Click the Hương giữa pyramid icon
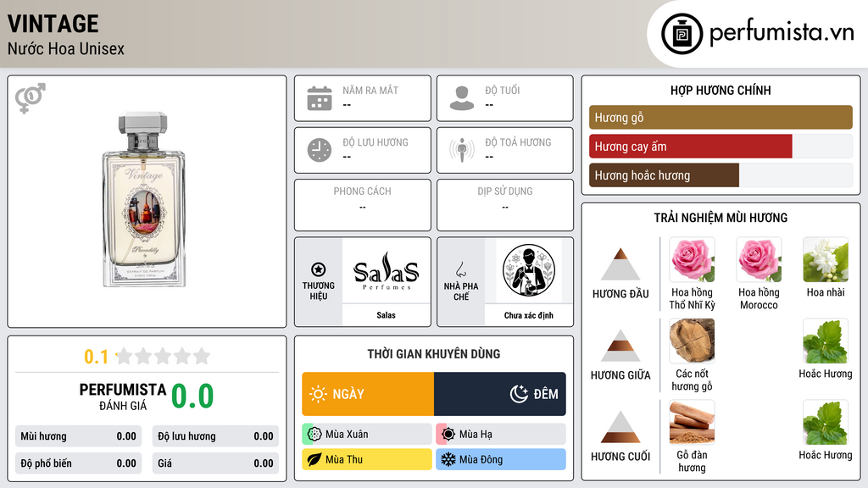The image size is (868, 488). pyautogui.click(x=620, y=346)
